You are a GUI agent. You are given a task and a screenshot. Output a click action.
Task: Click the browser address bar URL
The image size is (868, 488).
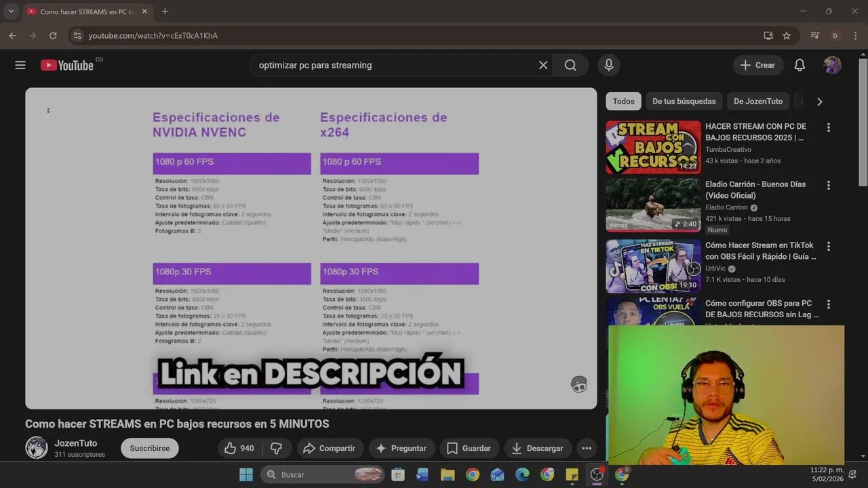(x=153, y=35)
